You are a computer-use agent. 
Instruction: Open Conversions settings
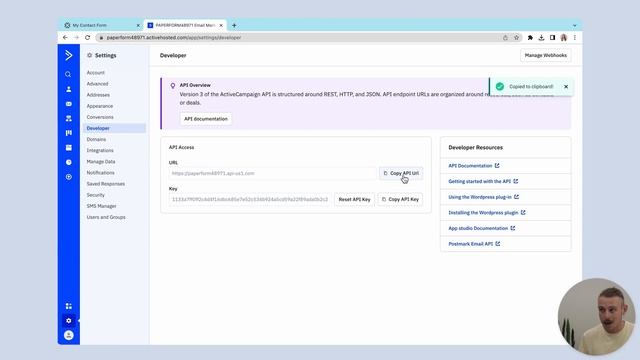(x=100, y=117)
